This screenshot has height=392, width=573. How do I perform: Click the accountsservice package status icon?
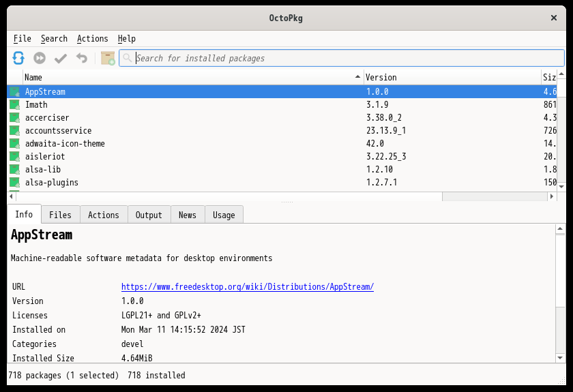14,131
